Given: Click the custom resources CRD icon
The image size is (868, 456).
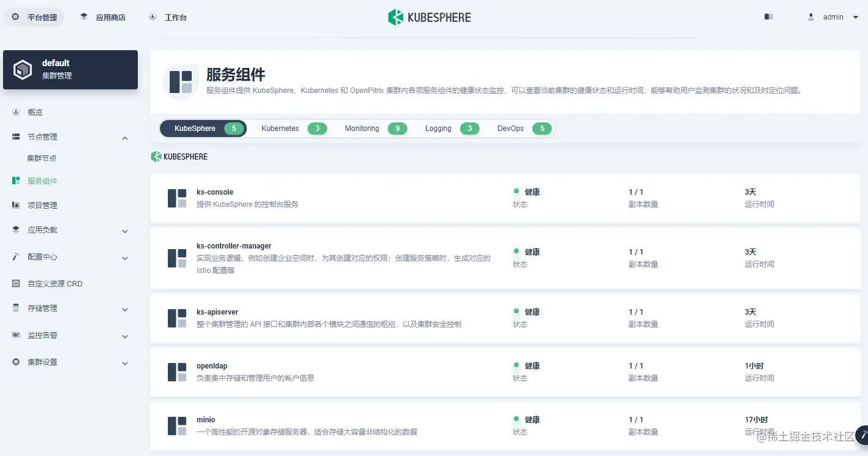Looking at the screenshot, I should [x=16, y=283].
